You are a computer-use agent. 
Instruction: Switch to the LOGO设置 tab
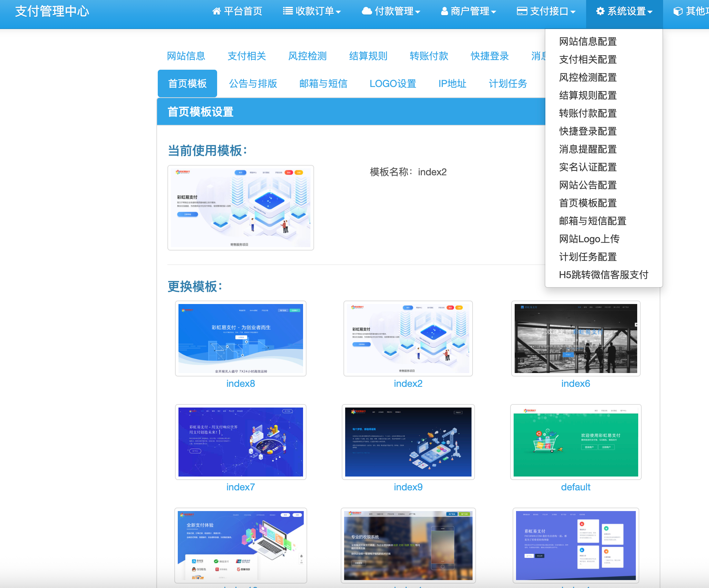tap(393, 83)
